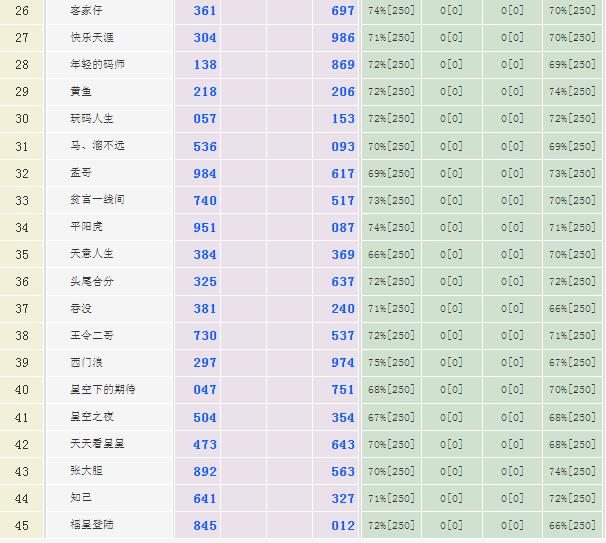This screenshot has width=606, height=543.
Task: Select the name 年轻的码师
Action: point(98,64)
